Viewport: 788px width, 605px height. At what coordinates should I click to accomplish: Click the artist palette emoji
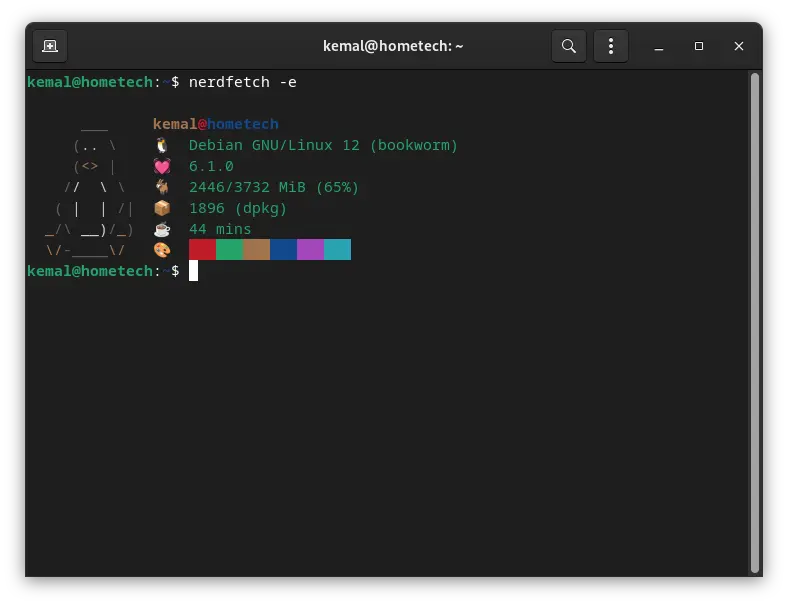[x=162, y=250]
